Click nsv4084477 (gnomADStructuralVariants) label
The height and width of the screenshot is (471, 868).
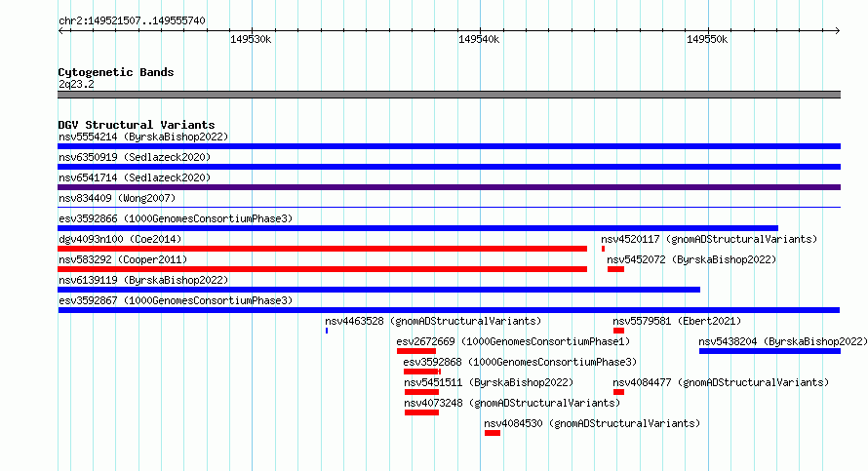pos(721,382)
